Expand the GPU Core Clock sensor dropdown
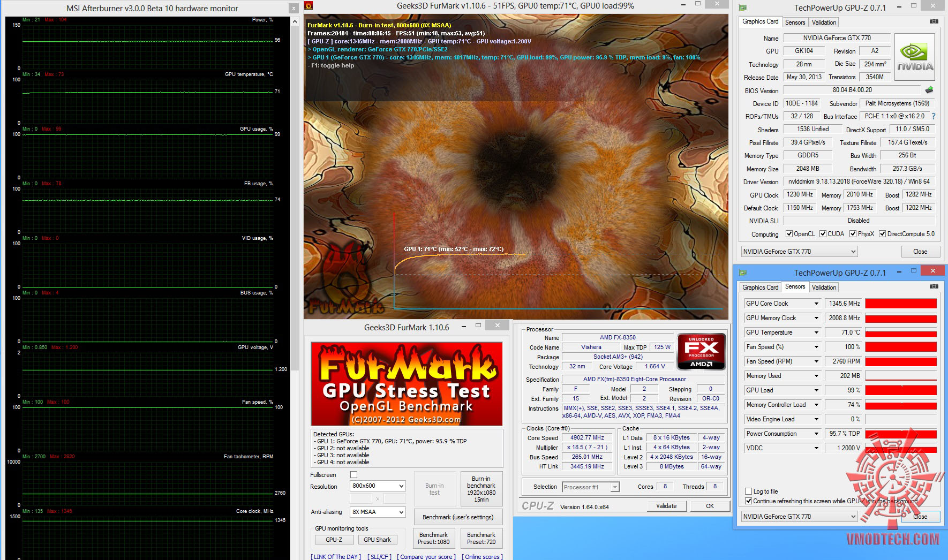This screenshot has height=560, width=948. [816, 304]
